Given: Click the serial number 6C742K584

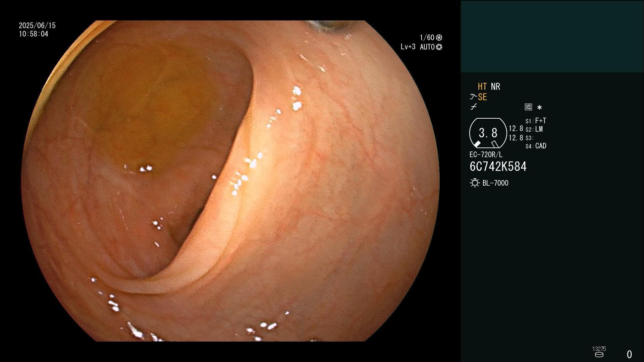Looking at the screenshot, I should coord(498,167).
